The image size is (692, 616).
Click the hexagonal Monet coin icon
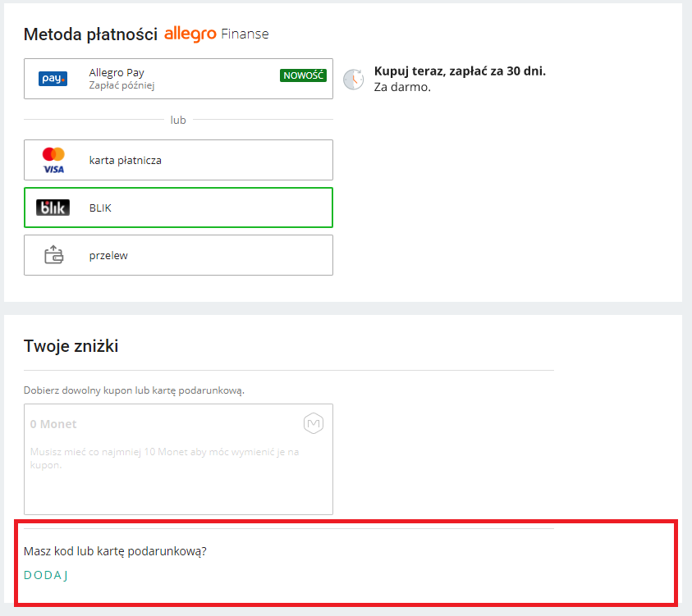click(x=314, y=423)
